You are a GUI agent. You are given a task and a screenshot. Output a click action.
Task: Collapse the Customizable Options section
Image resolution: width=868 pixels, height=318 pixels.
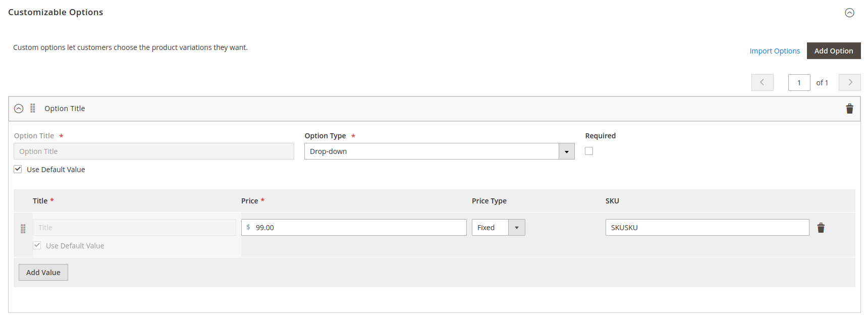tap(849, 13)
